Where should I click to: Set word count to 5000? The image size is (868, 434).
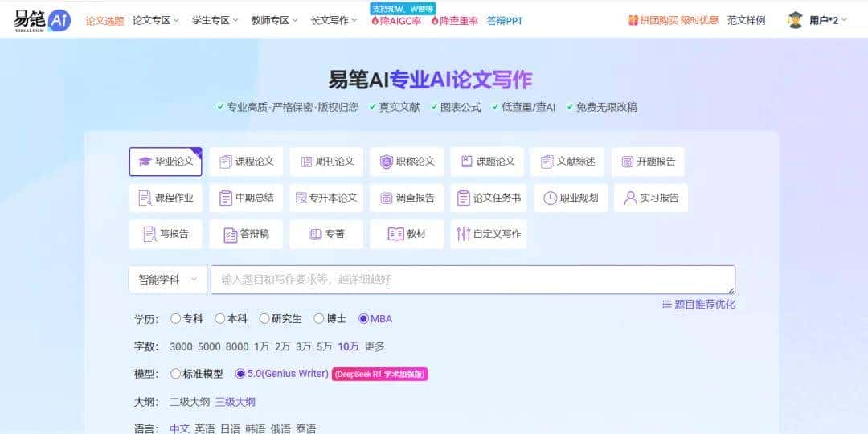click(x=209, y=346)
